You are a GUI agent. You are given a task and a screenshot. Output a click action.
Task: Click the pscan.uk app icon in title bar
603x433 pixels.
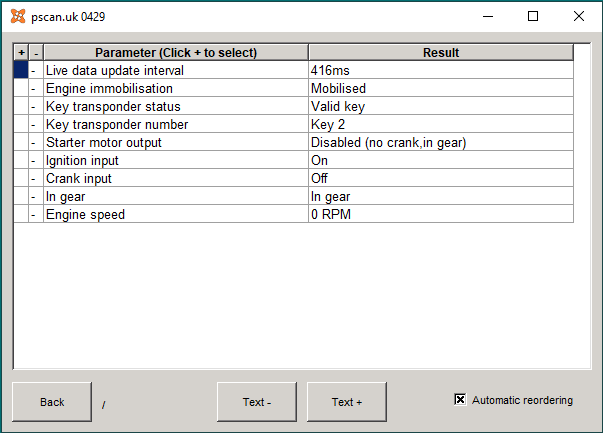pyautogui.click(x=18, y=17)
